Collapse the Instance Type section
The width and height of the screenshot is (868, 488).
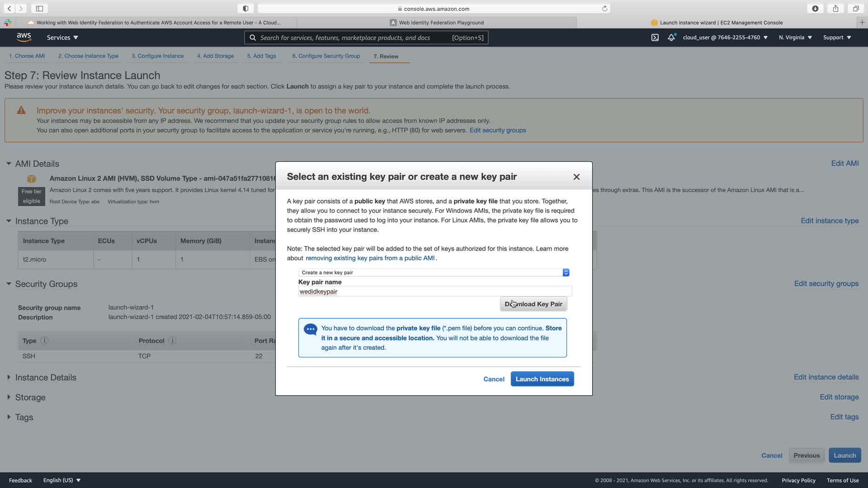tap(9, 221)
